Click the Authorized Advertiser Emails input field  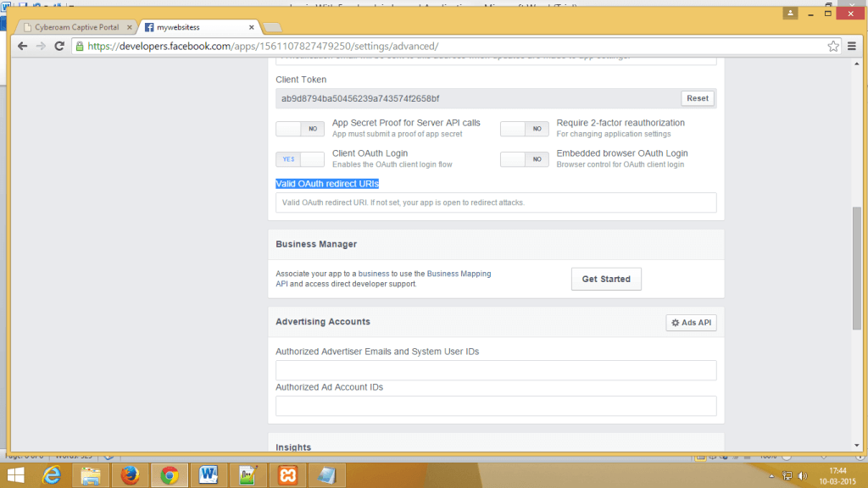point(496,370)
